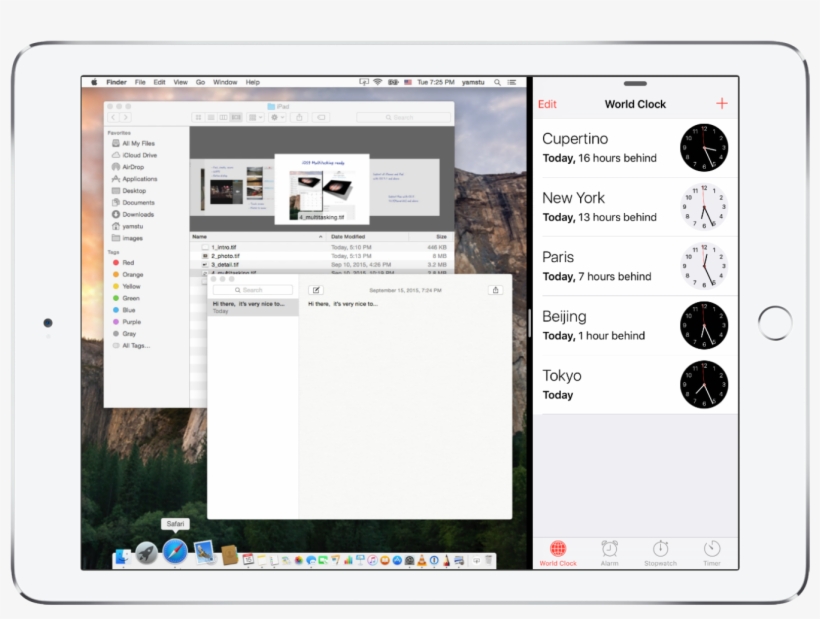This screenshot has width=820, height=619.
Task: Add a city with the plus button
Action: tap(722, 104)
